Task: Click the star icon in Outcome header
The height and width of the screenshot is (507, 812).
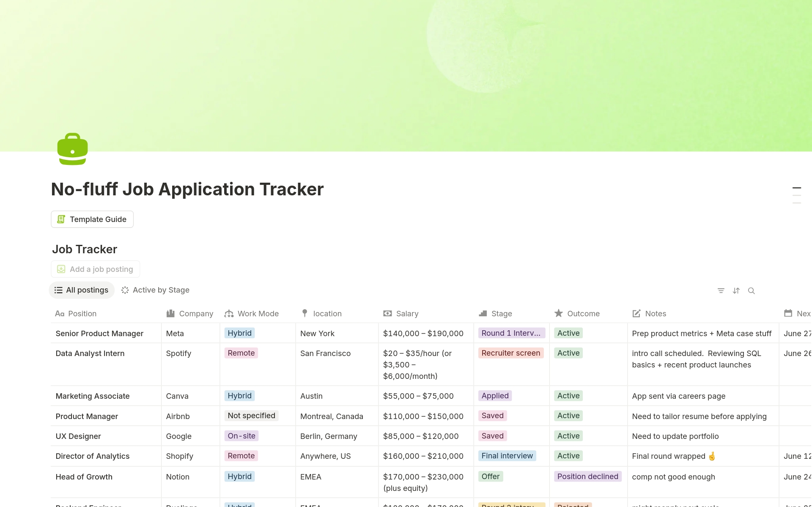Action: (x=559, y=313)
